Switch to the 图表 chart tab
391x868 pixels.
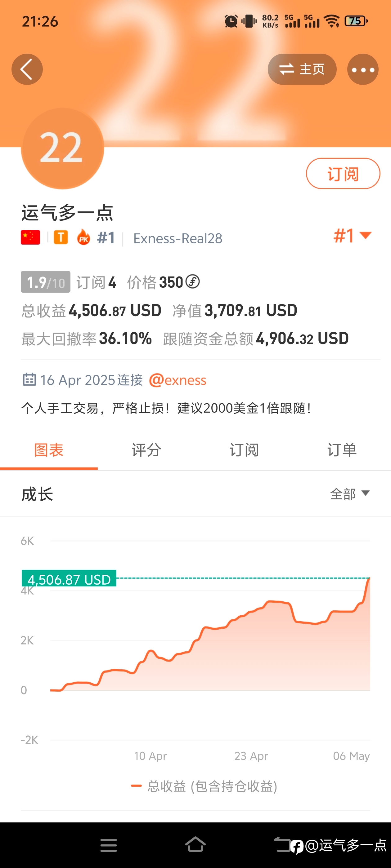pos(49,450)
